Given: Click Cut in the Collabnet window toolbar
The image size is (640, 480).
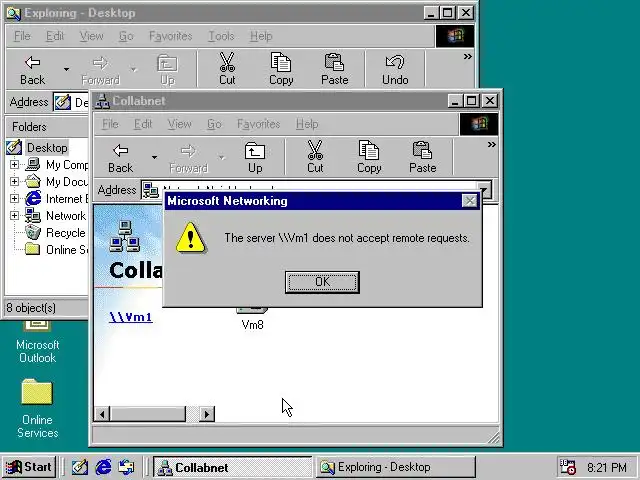Looking at the screenshot, I should [315, 158].
